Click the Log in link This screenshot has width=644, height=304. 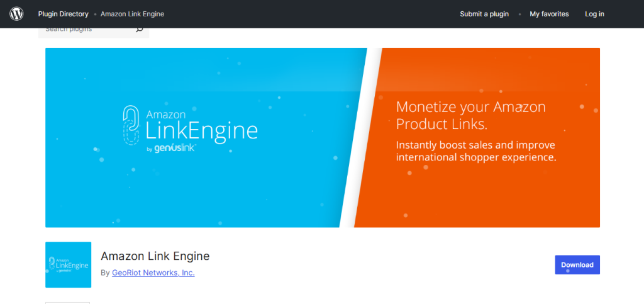click(x=594, y=14)
